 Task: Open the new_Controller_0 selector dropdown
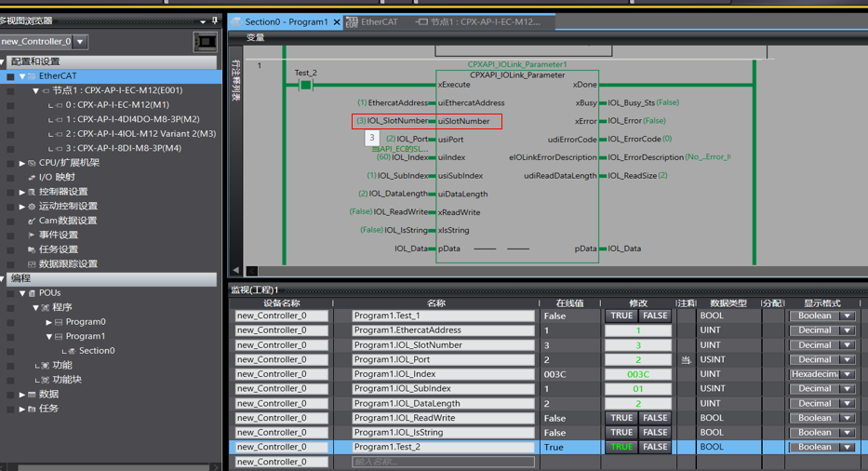[x=80, y=42]
